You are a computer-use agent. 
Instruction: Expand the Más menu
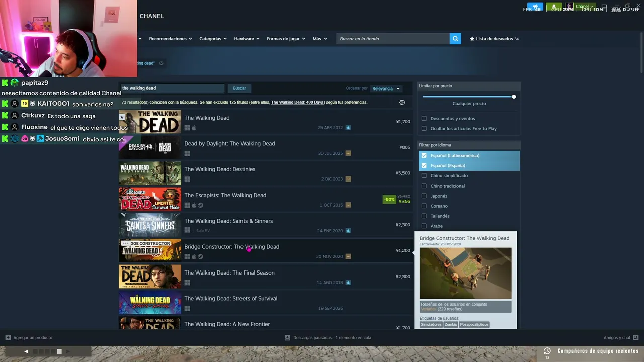coord(319,39)
